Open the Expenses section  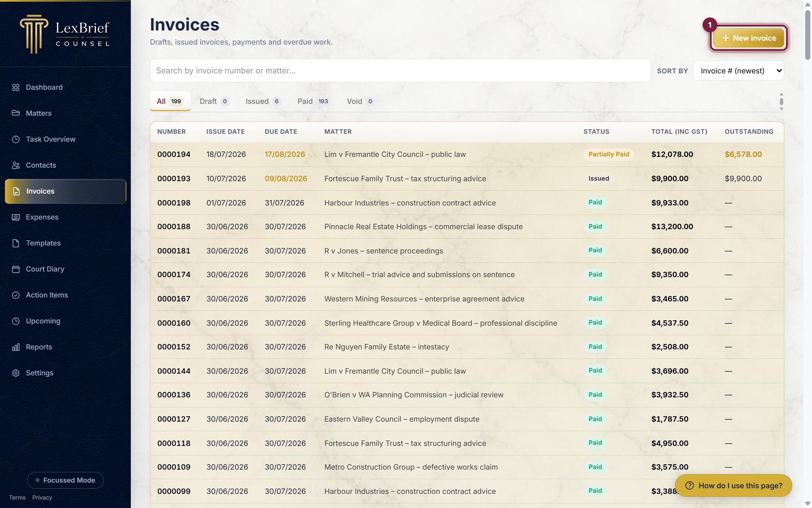point(65,217)
